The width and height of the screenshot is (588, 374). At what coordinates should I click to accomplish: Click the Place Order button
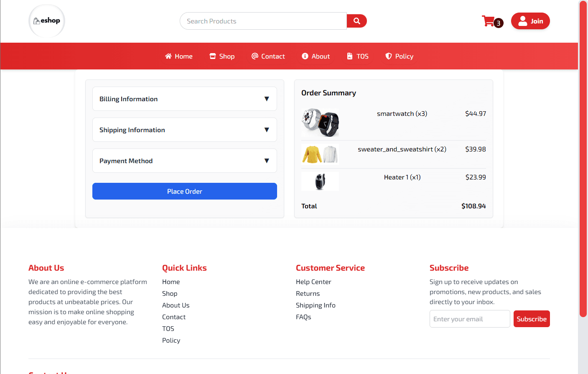pyautogui.click(x=184, y=191)
